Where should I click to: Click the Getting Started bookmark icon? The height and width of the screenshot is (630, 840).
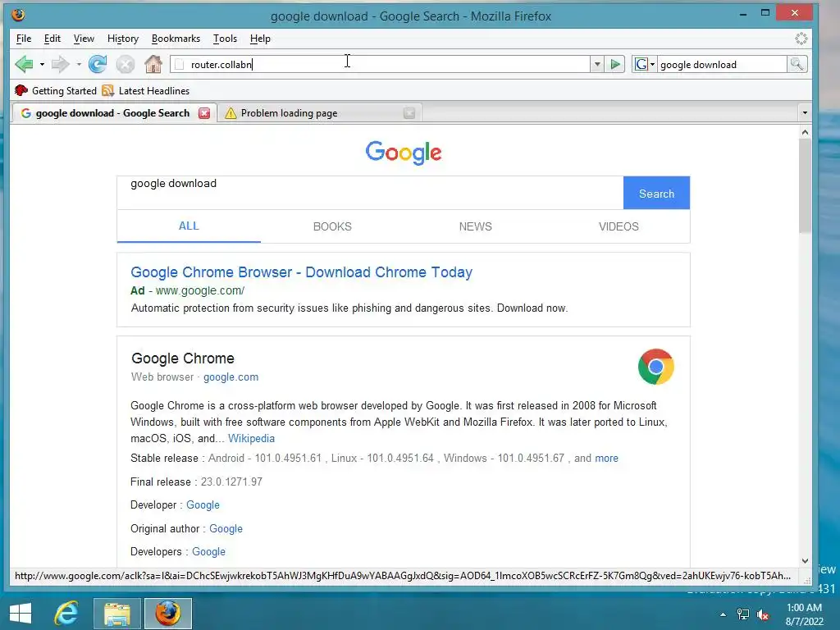pos(21,90)
